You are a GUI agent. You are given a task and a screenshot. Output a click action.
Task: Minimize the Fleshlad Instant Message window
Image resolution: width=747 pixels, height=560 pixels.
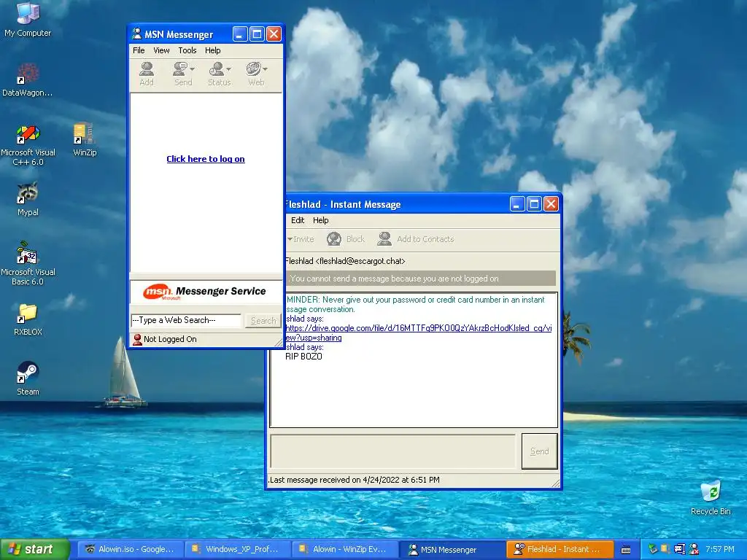click(517, 204)
